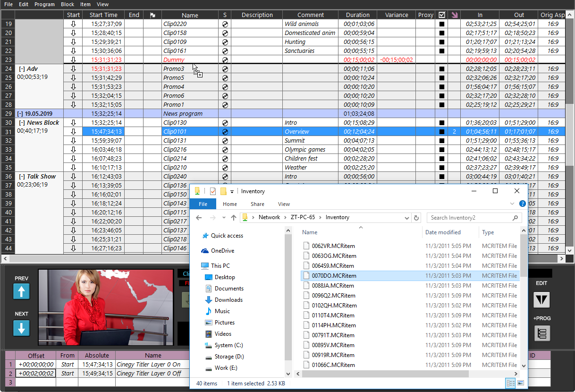The height and width of the screenshot is (392, 575).
Task: Click the start arrow icon in Clip0220 row
Action: pyautogui.click(x=73, y=24)
